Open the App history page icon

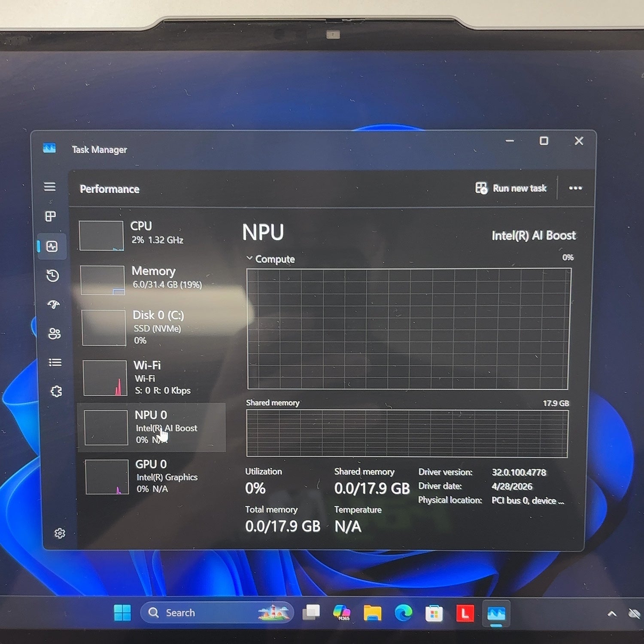coord(53,276)
